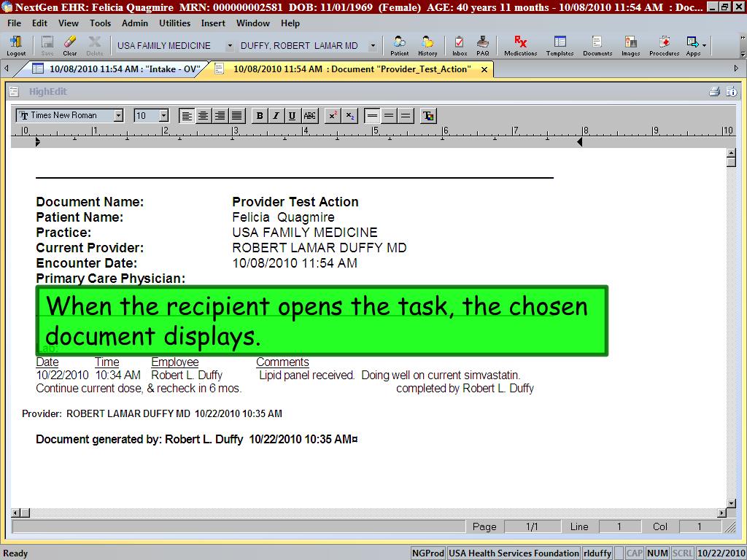
Task: Open the USA FAMILY MEDICINE practice dropdown
Action: 229,46
